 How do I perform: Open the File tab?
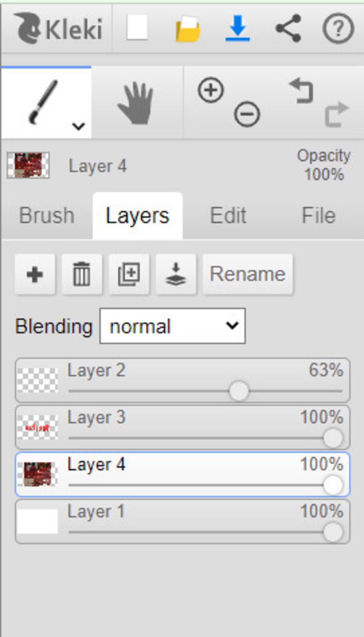click(x=318, y=216)
